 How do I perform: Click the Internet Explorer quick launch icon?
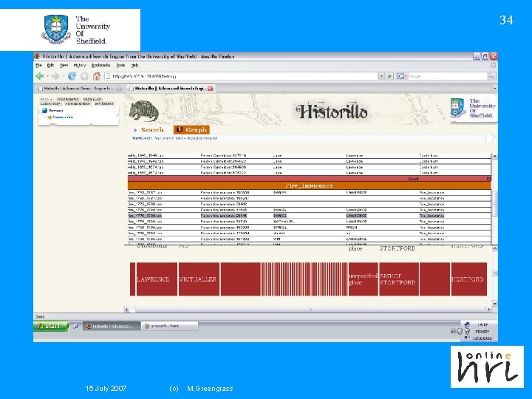[75, 326]
